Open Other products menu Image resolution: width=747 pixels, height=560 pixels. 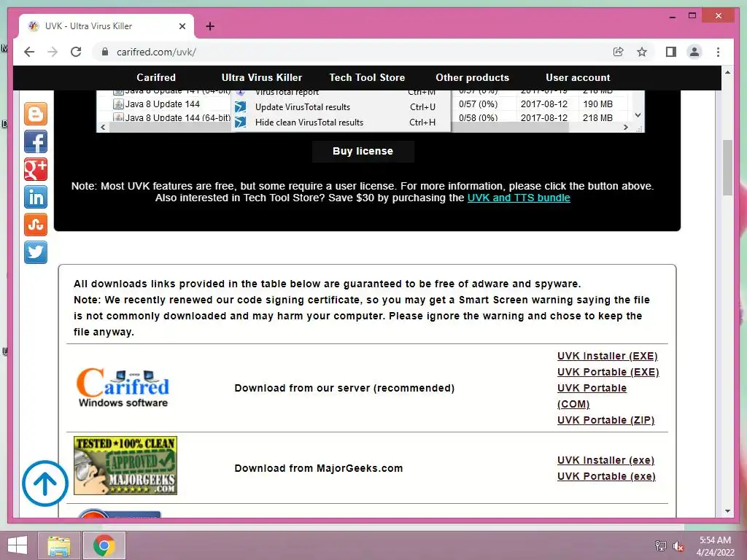tap(472, 77)
